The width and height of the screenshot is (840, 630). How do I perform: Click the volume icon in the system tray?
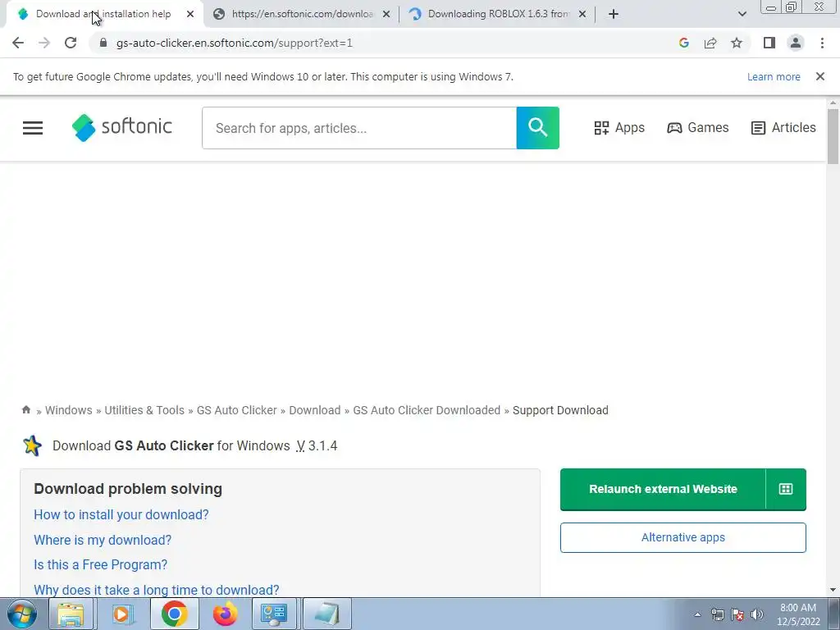[x=757, y=614]
